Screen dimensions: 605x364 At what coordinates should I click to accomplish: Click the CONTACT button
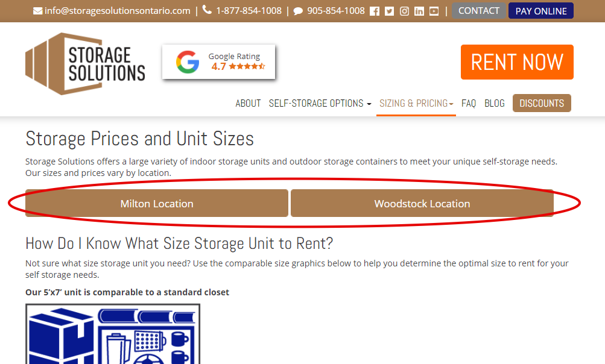coord(479,11)
